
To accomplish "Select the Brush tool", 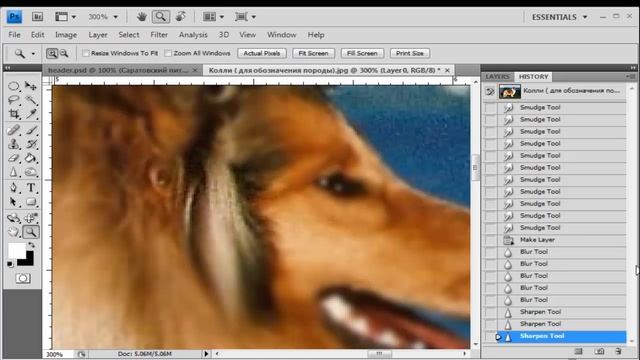I will tap(31, 130).
